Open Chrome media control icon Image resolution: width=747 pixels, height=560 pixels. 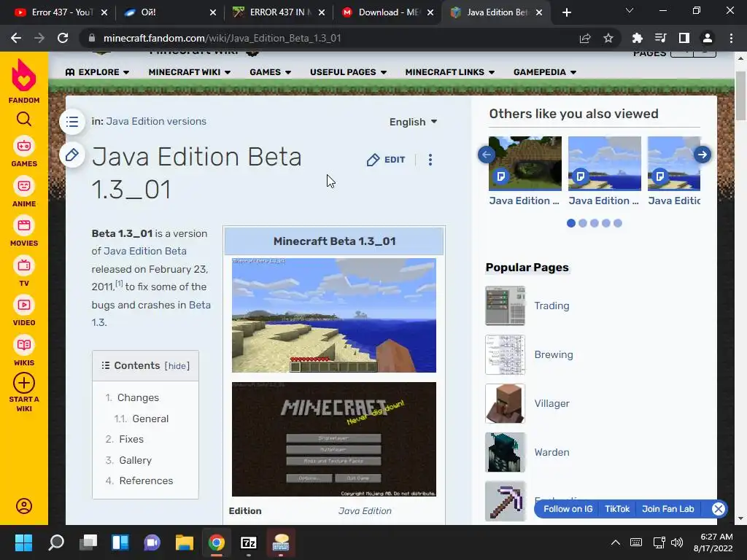660,38
